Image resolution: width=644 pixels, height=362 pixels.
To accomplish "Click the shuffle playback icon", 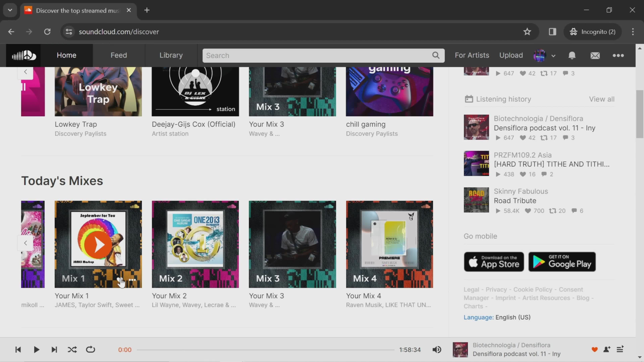I will click(x=72, y=350).
